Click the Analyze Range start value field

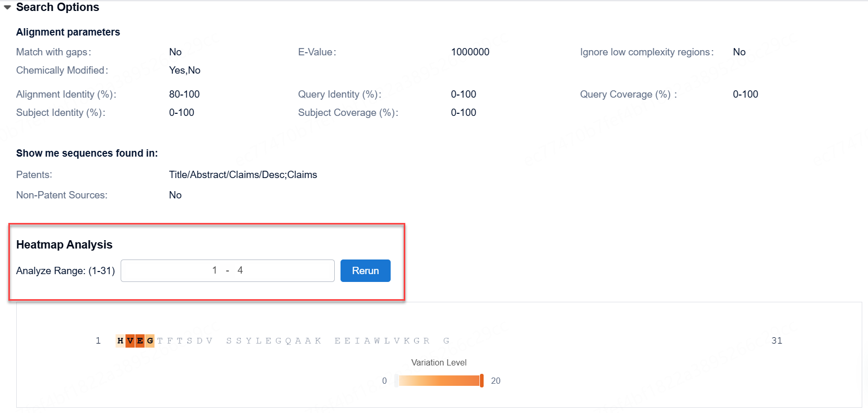click(x=214, y=270)
